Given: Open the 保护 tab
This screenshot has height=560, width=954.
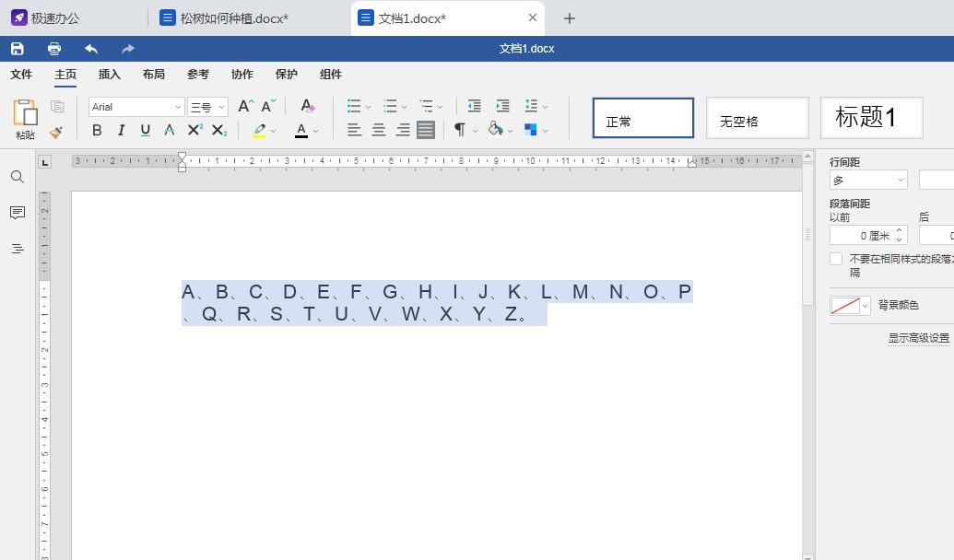Looking at the screenshot, I should 287,75.
